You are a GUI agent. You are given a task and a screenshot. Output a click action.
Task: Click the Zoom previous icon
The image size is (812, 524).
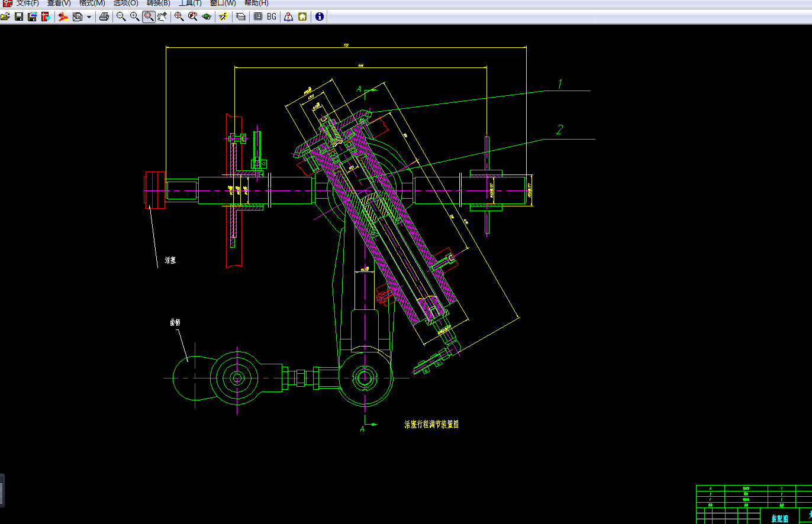click(x=193, y=17)
